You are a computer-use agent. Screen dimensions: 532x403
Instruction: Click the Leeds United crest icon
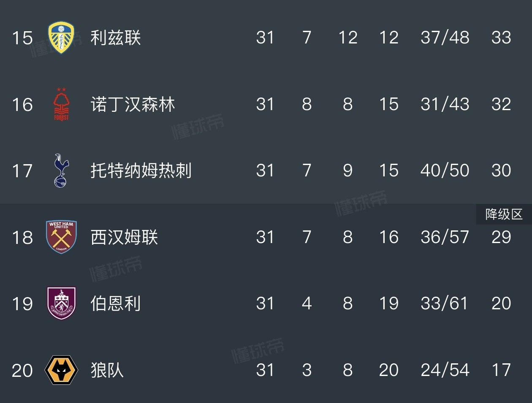point(61,38)
